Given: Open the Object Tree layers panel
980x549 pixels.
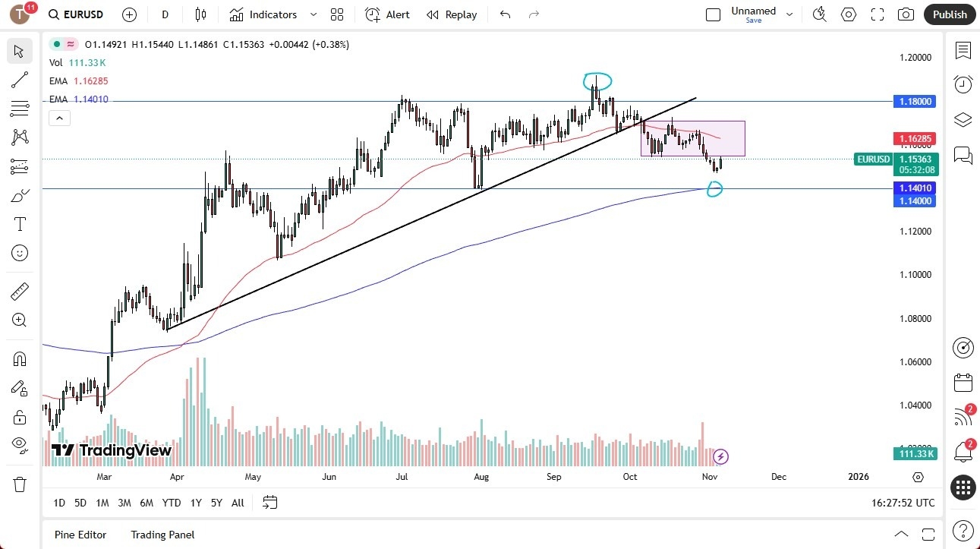Looking at the screenshot, I should (963, 119).
